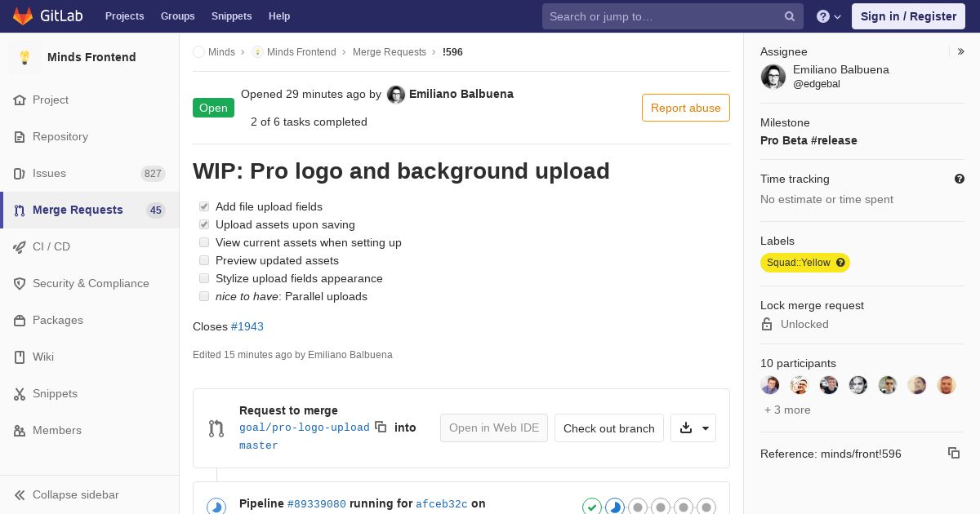Click the running second pipeline stage
980x514 pixels.
pos(615,507)
